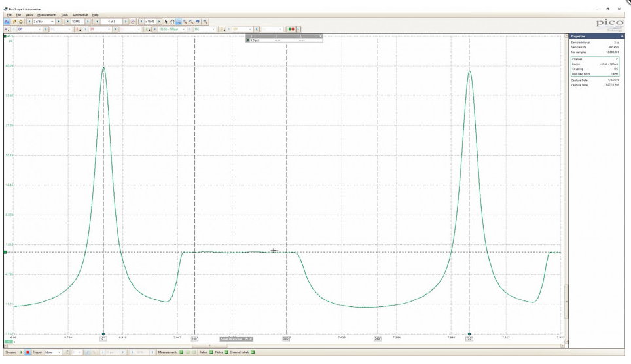Click the zoom in magnifier

[x=185, y=22]
